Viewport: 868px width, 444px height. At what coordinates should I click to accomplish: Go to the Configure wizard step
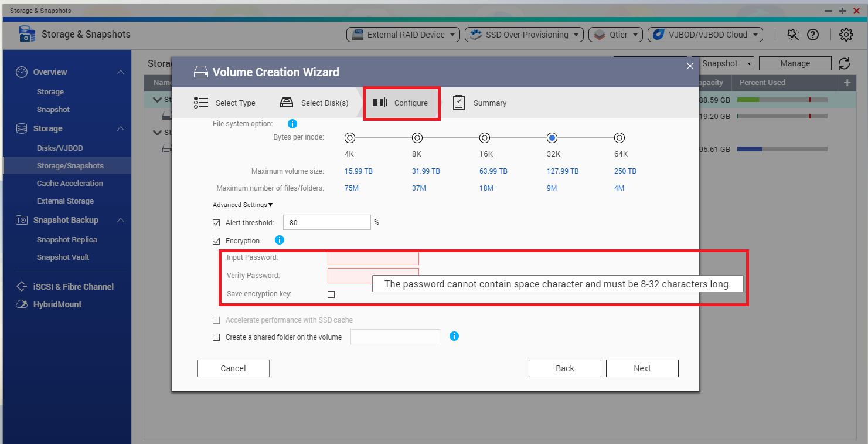[400, 103]
